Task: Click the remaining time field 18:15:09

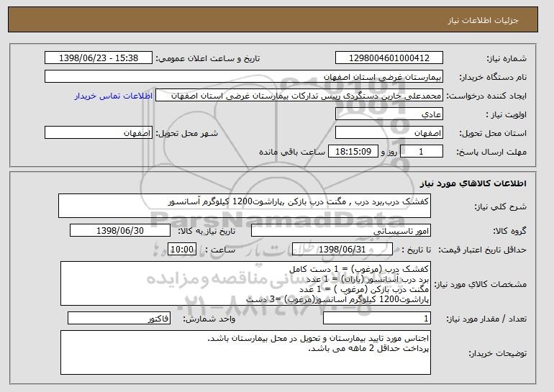Action: [353, 152]
